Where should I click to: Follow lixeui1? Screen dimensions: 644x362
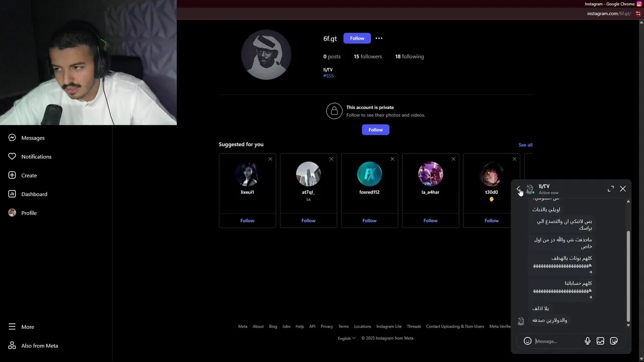(247, 220)
